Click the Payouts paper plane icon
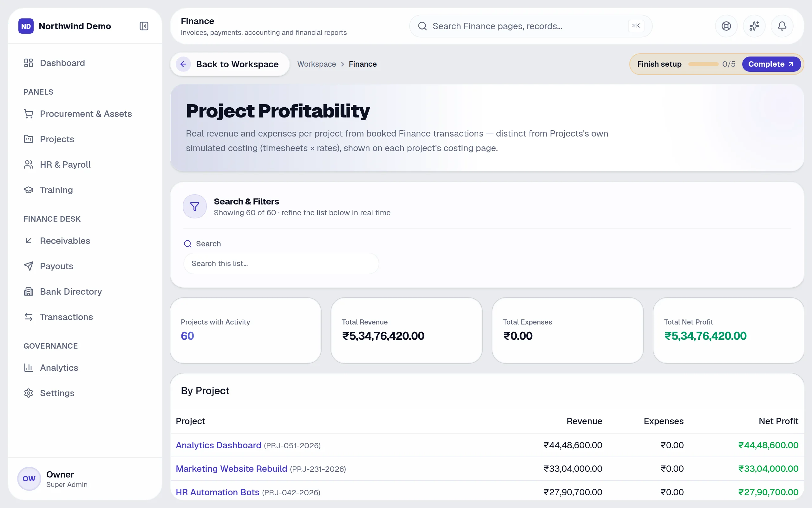The width and height of the screenshot is (812, 508). (29, 266)
